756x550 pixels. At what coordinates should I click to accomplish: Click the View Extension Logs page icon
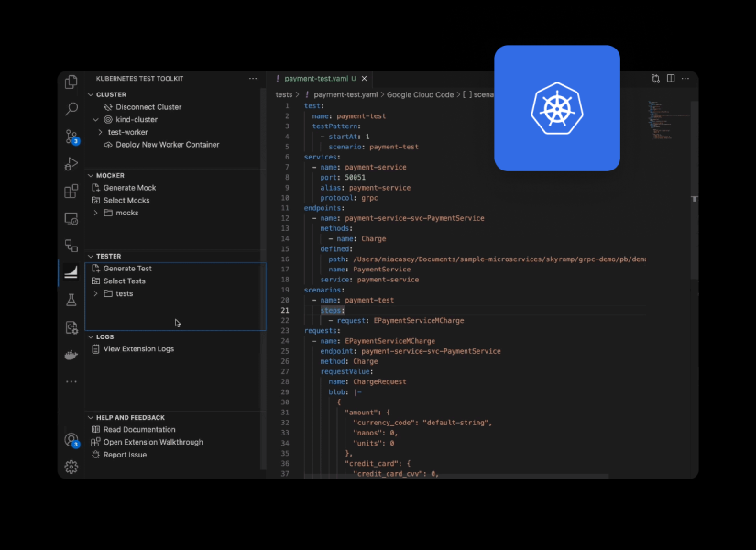click(x=95, y=349)
